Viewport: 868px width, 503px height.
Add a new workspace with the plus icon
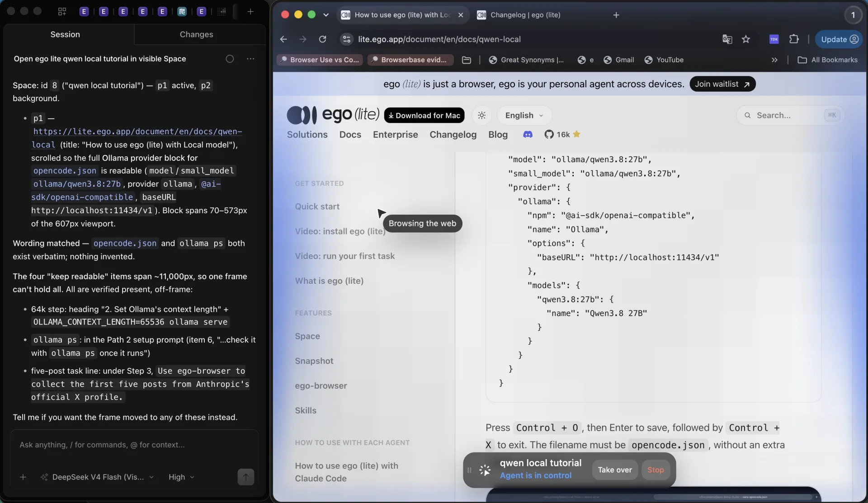tap(250, 12)
